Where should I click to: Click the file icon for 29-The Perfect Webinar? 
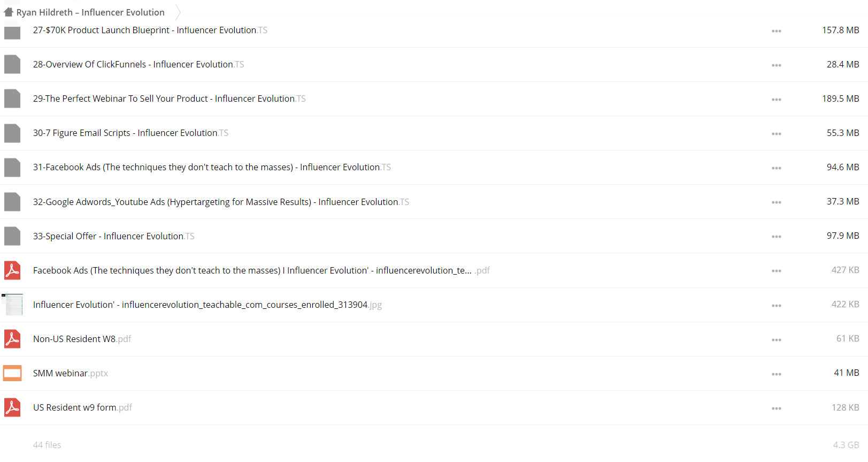click(12, 99)
